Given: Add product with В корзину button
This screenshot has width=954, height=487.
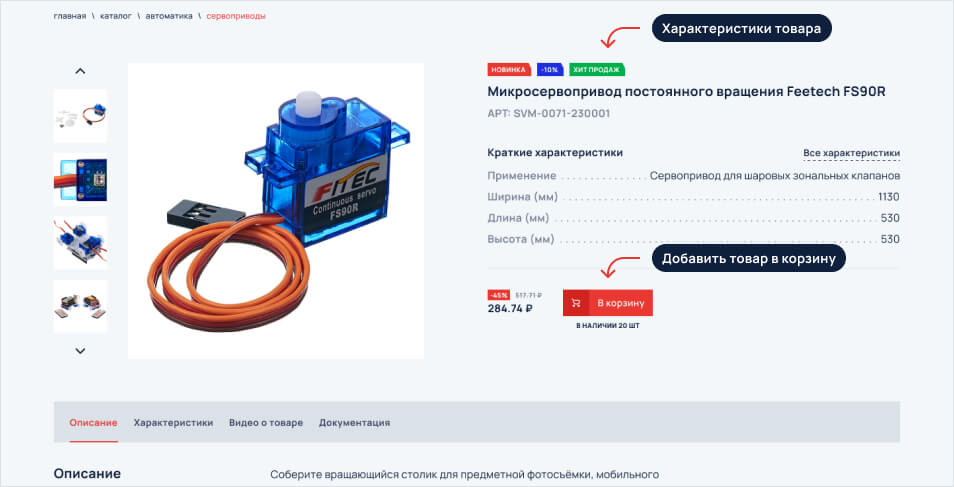Looking at the screenshot, I should coord(608,303).
